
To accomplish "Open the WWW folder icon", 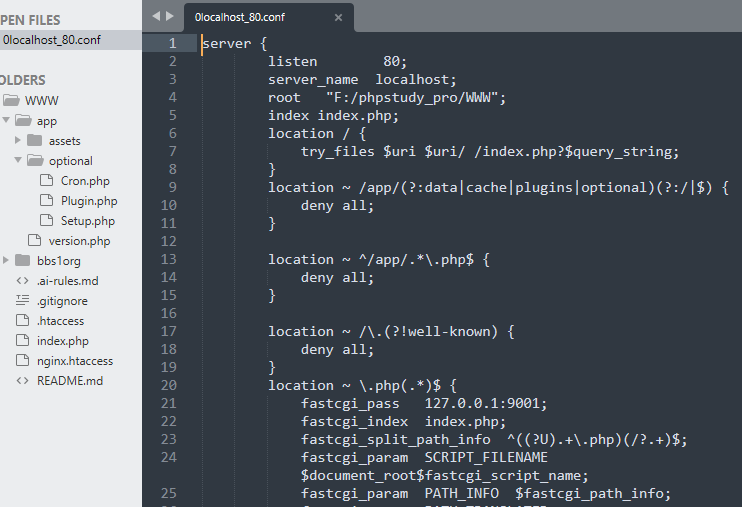I will tap(11, 100).
